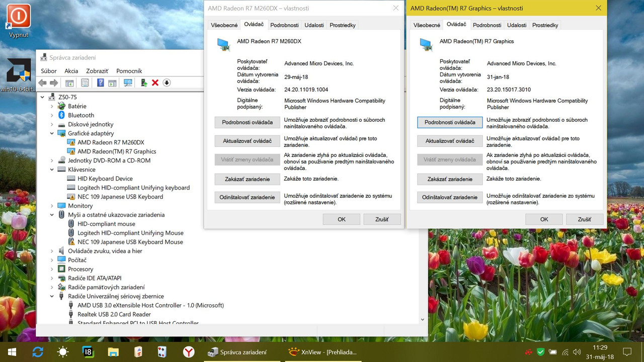Expand the Monitory category
The image size is (644, 362).
click(52, 206)
